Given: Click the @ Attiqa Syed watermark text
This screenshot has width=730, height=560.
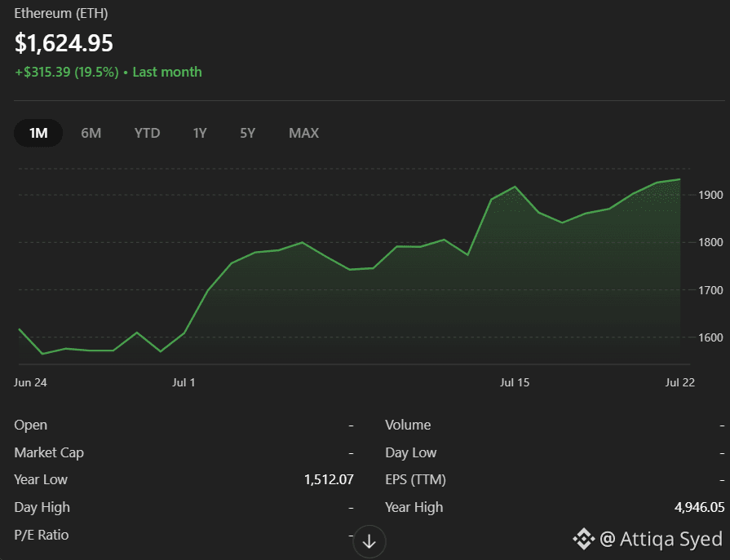Looking at the screenshot, I should pos(661,539).
